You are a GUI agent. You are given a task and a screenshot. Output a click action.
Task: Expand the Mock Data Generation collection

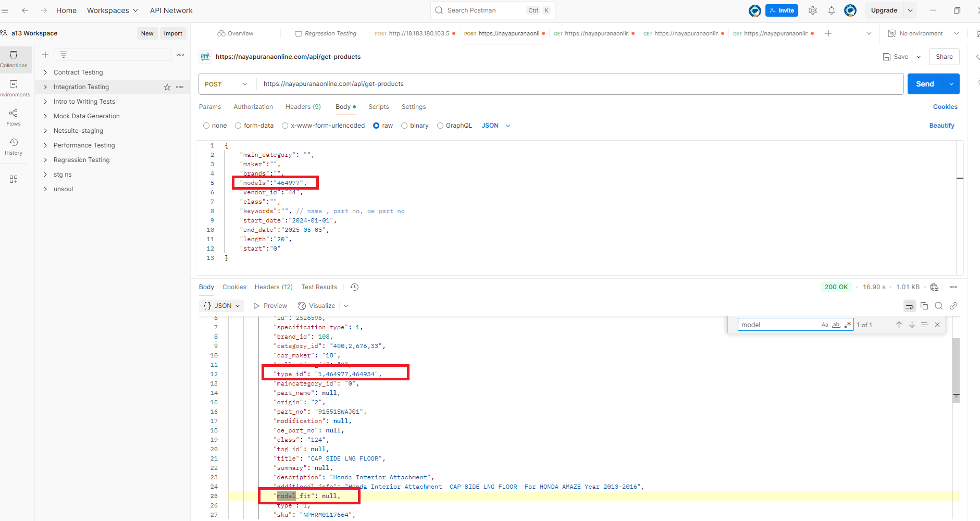click(45, 116)
